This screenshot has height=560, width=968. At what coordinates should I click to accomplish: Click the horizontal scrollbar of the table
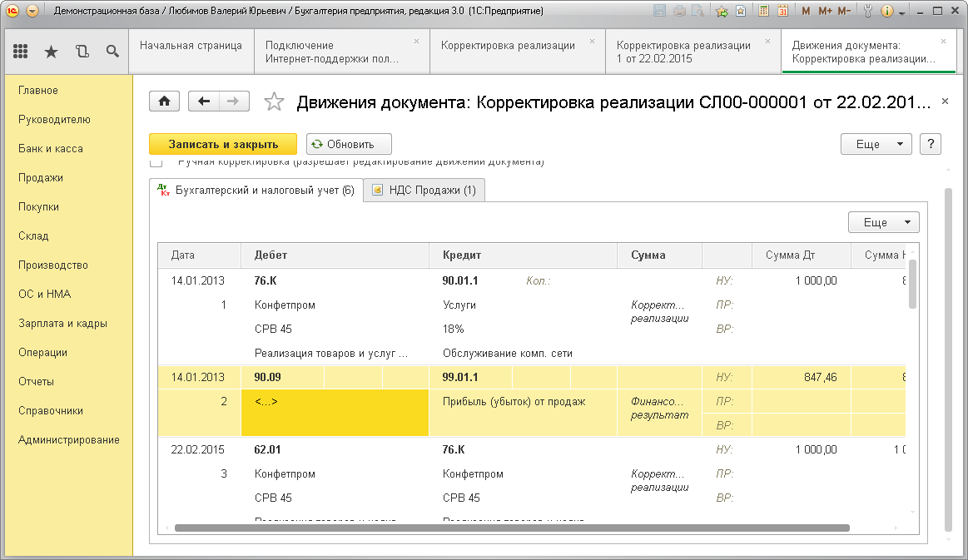(x=512, y=528)
